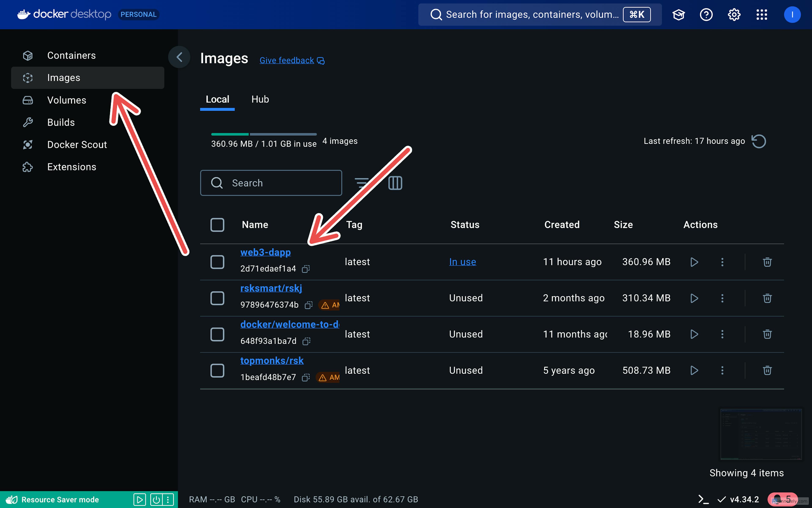Sort images by Name column

click(255, 225)
